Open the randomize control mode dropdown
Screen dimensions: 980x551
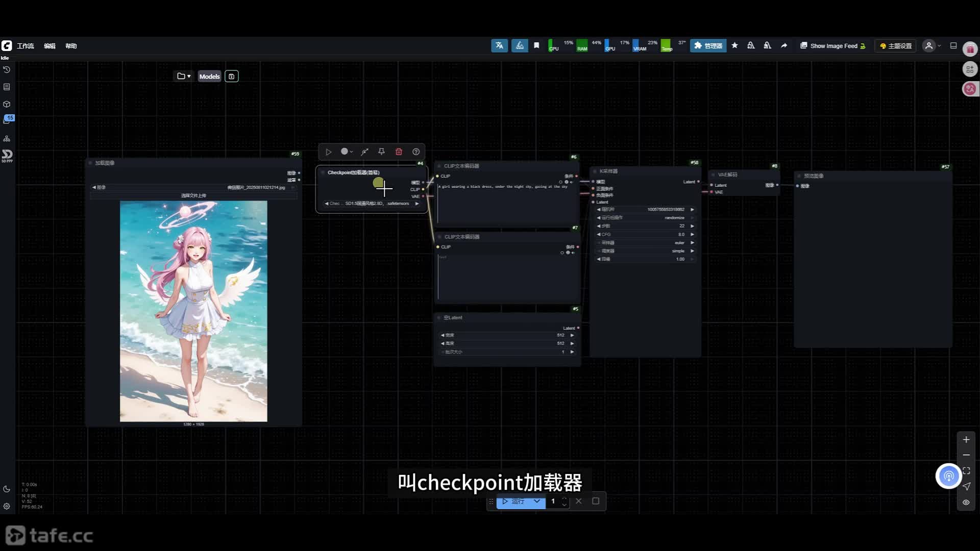[646, 218]
